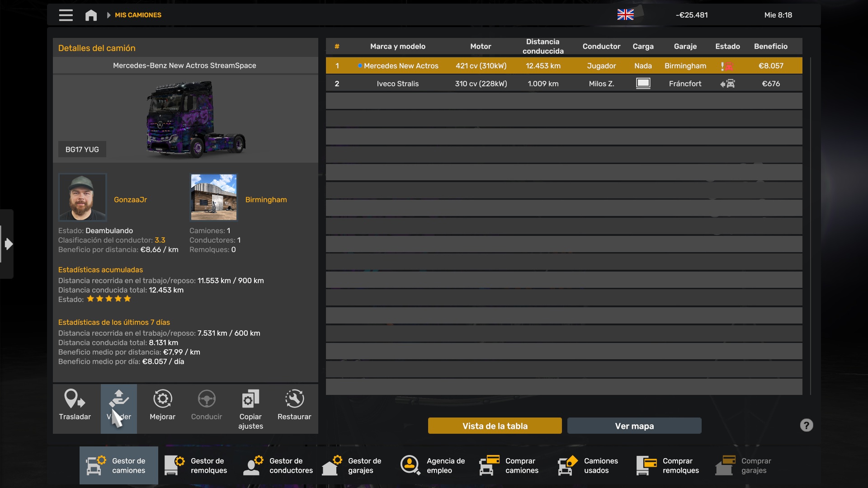The height and width of the screenshot is (488, 868).
Task: Click the Milos Z. driver cell
Action: tap(601, 84)
